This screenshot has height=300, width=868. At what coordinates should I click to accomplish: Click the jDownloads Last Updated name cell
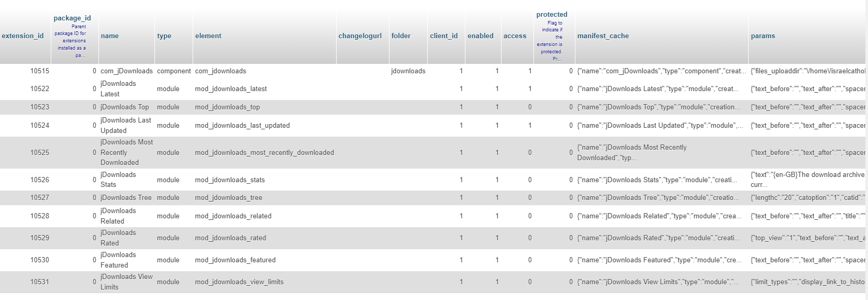click(x=127, y=125)
